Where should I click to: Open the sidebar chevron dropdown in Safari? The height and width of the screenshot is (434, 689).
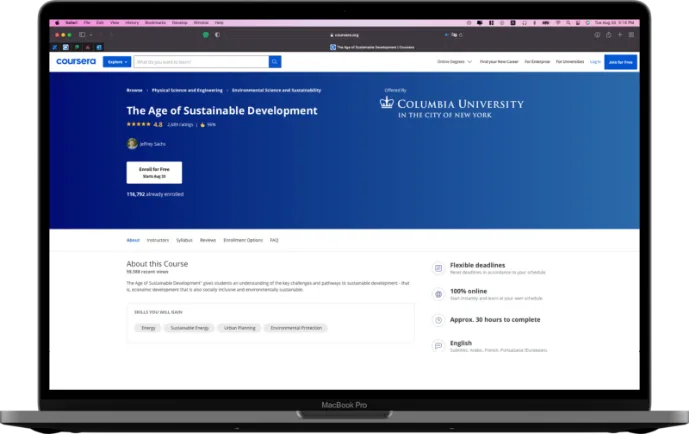91,35
